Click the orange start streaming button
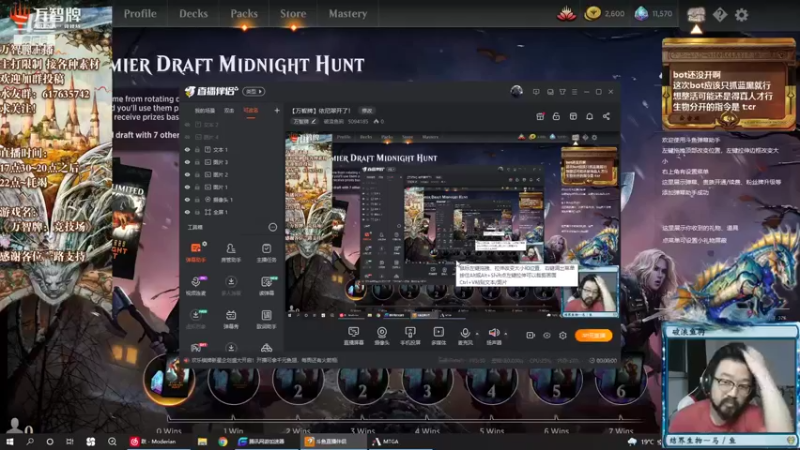The width and height of the screenshot is (800, 450). (x=593, y=335)
